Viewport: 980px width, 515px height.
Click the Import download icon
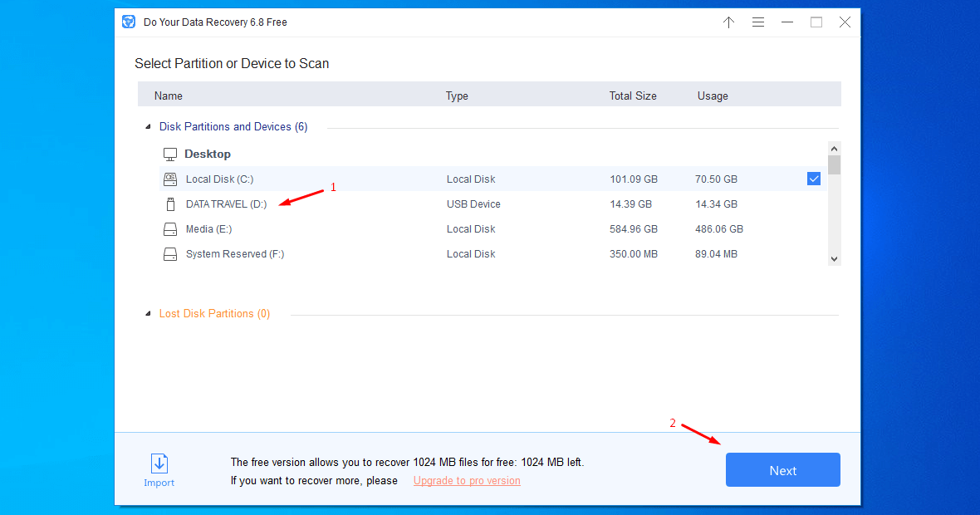(159, 463)
